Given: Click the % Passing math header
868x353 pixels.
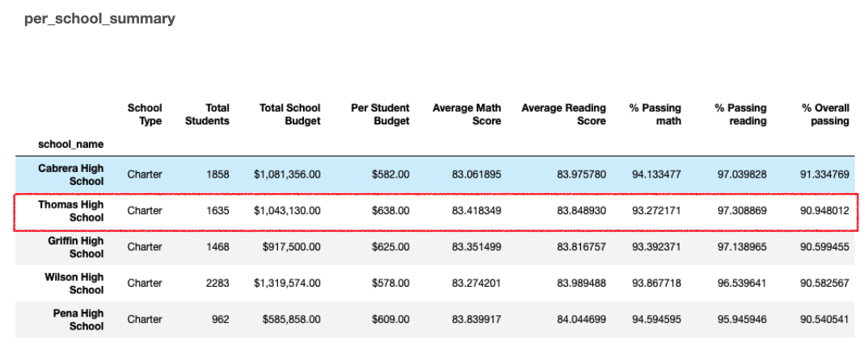Looking at the screenshot, I should pos(655,115).
